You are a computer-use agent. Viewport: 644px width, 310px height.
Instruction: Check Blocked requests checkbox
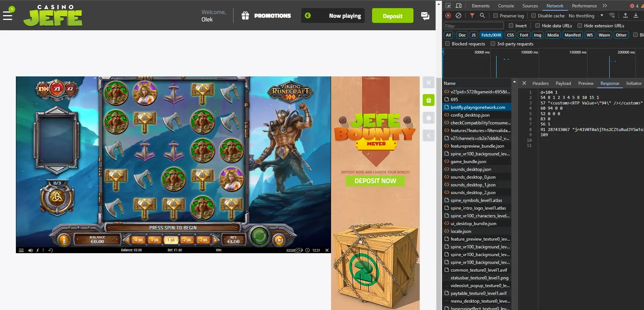[447, 44]
